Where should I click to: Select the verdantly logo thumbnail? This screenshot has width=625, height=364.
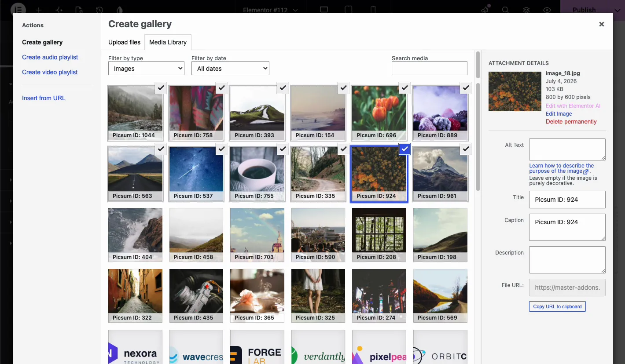[x=318, y=347]
